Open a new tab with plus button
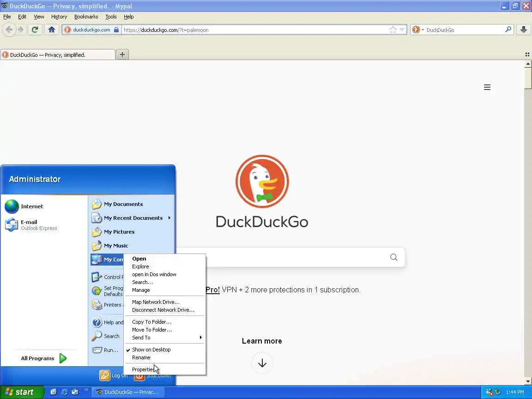The image size is (532, 399). [x=122, y=54]
